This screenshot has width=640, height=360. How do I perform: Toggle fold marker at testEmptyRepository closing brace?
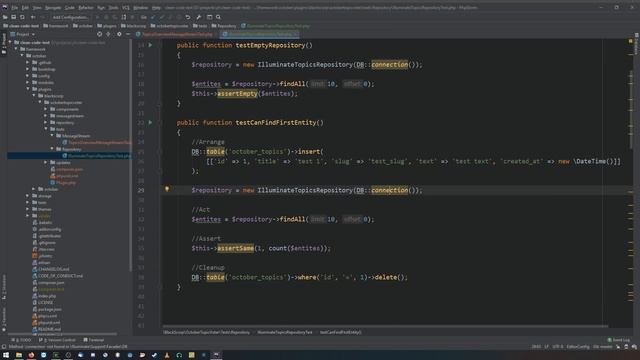pos(160,103)
